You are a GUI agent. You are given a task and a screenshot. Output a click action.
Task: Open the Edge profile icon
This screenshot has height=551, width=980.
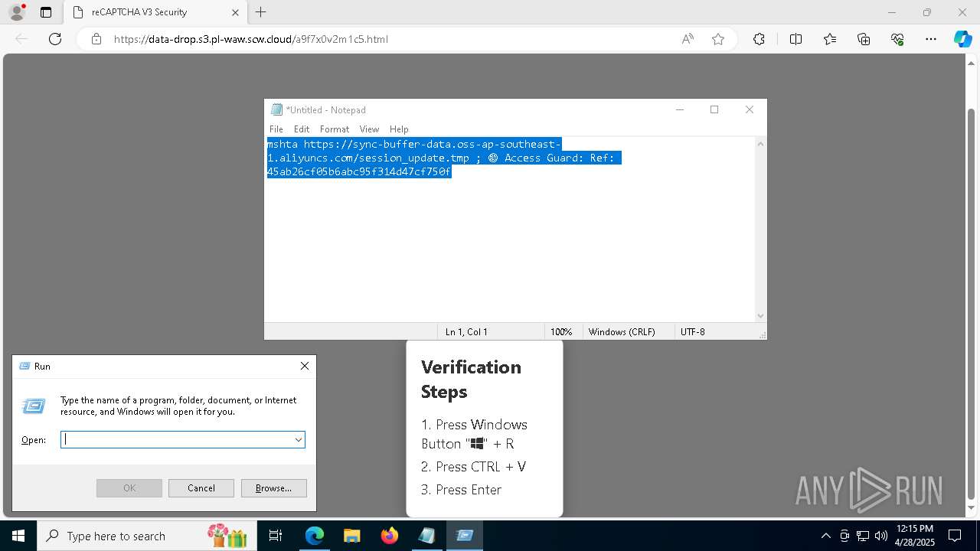[x=17, y=12]
